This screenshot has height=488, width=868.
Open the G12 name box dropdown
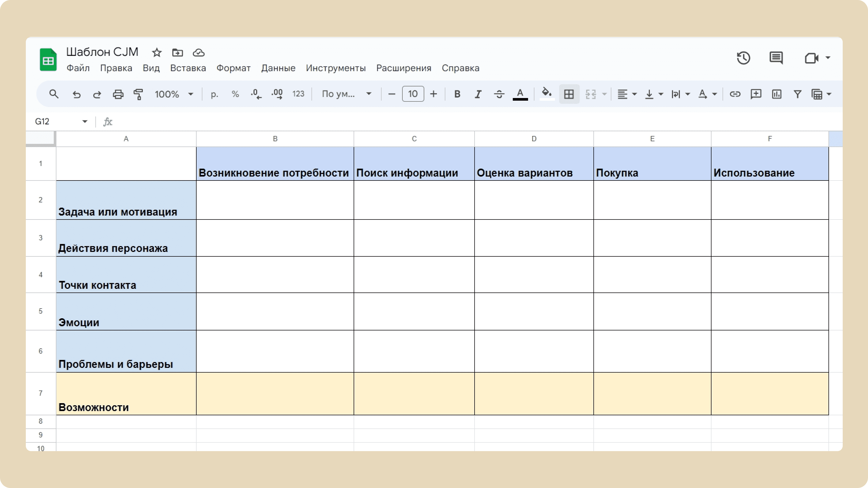click(85, 121)
